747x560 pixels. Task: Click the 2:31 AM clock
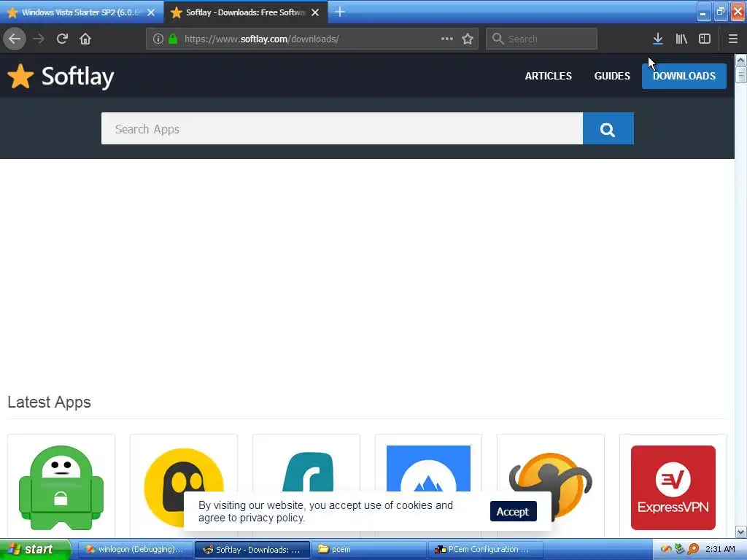pos(720,549)
